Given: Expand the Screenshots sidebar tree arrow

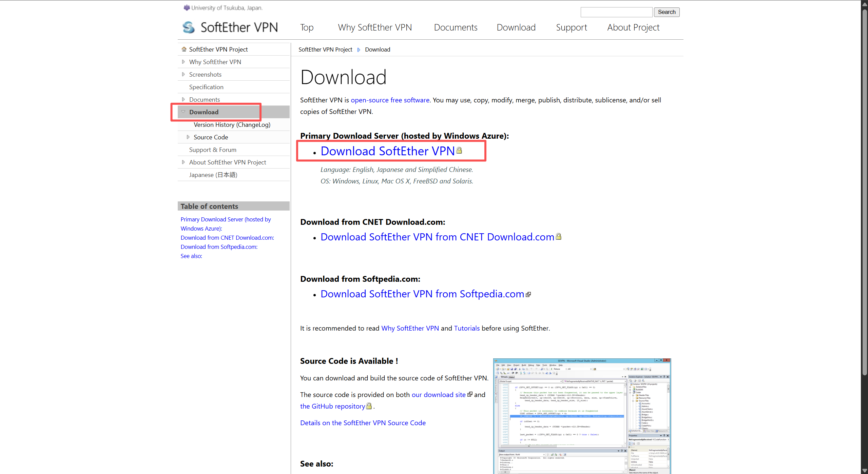Looking at the screenshot, I should tap(184, 74).
